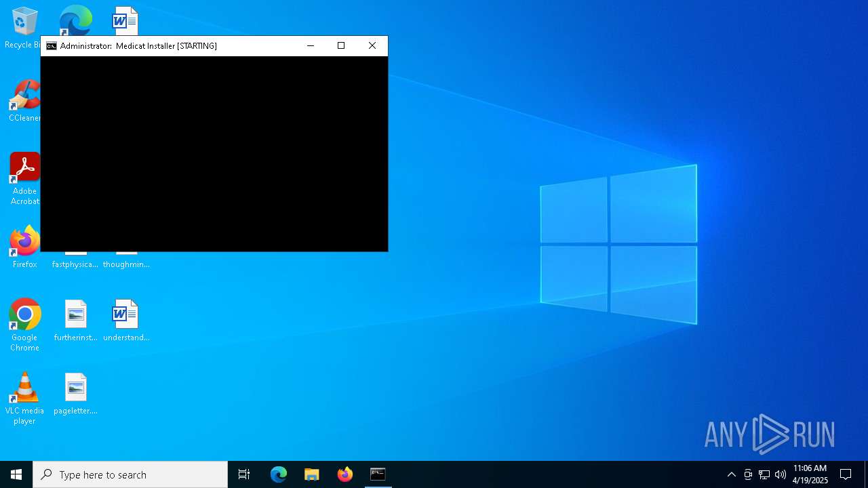The height and width of the screenshot is (488, 868).
Task: Select the understand... Word document
Action: click(x=126, y=321)
